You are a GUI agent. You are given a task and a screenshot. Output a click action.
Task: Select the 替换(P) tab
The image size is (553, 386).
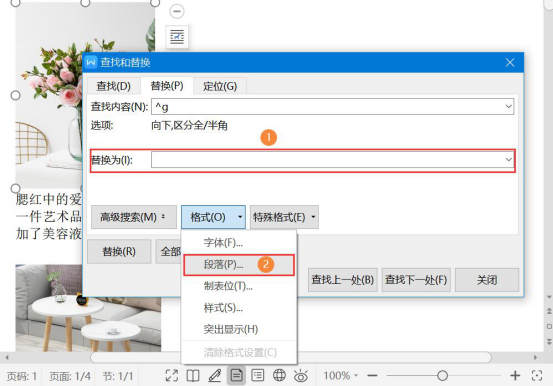167,86
